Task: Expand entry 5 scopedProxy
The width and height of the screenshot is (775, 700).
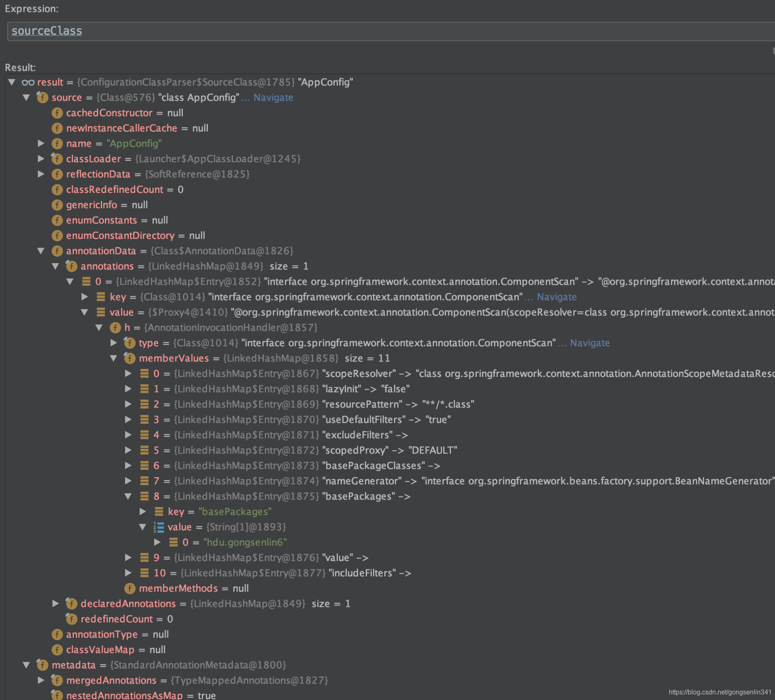Action: 128,450
